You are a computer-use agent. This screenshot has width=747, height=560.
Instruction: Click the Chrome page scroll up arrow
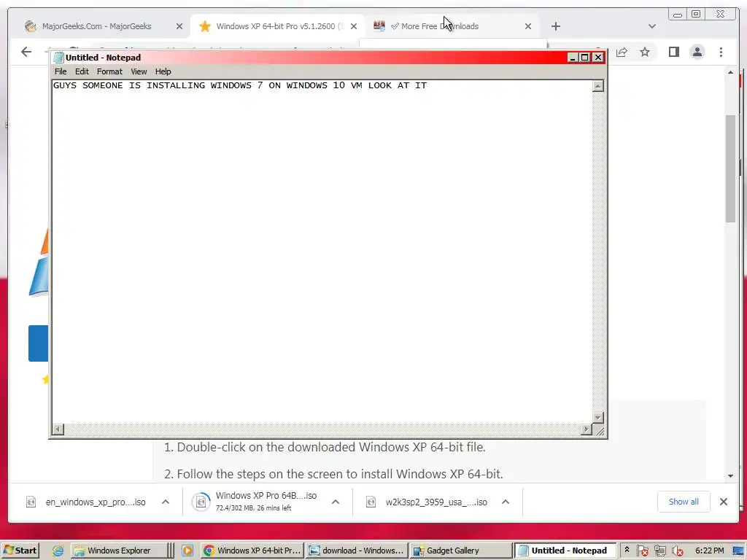(x=730, y=72)
